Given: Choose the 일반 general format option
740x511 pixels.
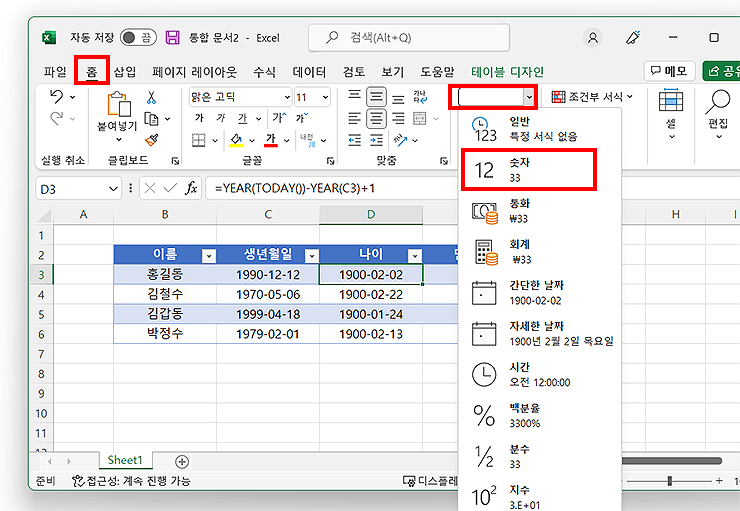Looking at the screenshot, I should point(539,129).
